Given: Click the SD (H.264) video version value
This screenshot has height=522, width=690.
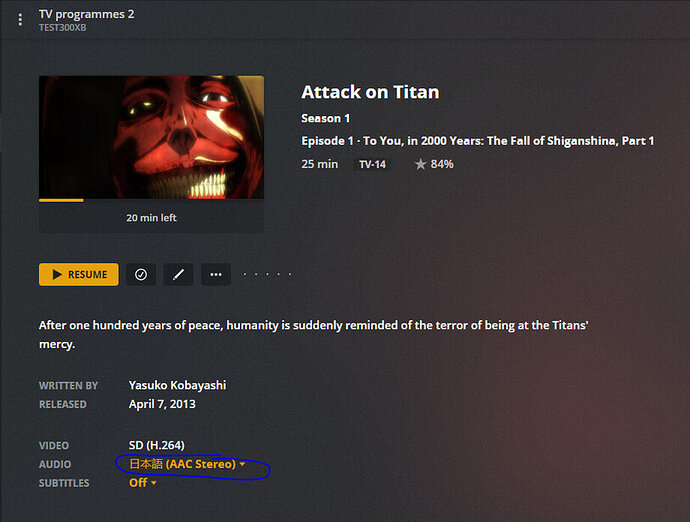Looking at the screenshot, I should [157, 445].
